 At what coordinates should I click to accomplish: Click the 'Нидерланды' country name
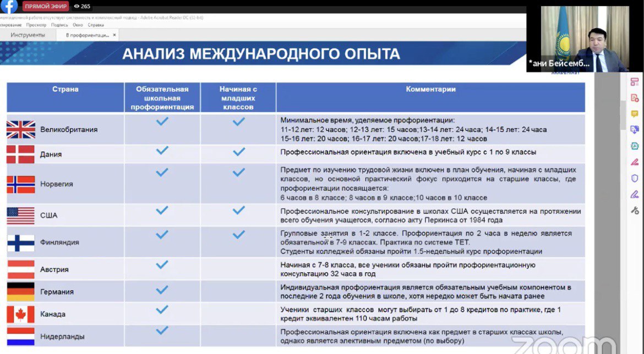click(x=62, y=337)
